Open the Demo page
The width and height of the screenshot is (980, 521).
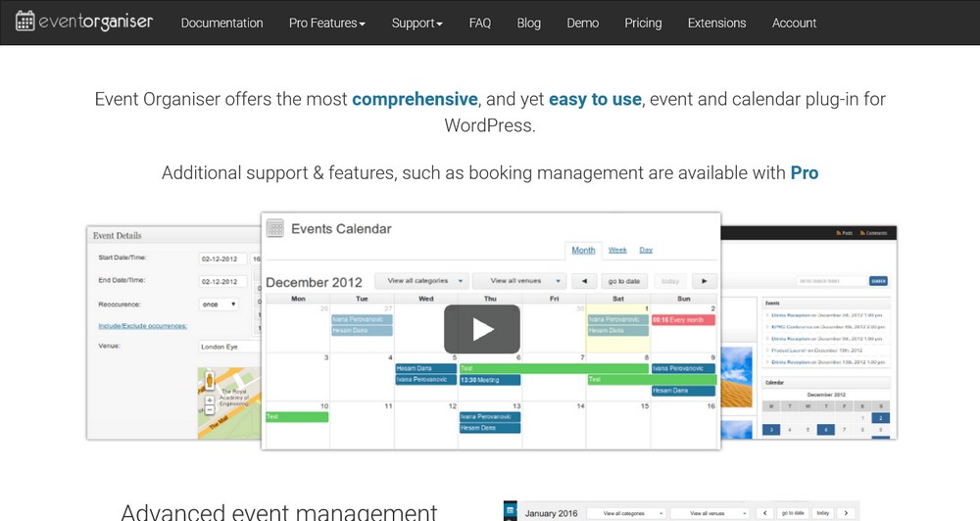click(x=582, y=24)
